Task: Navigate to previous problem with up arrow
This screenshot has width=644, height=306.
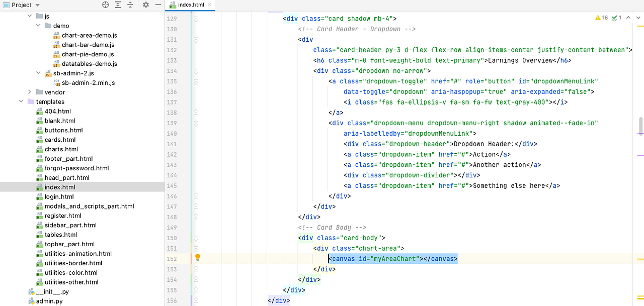Action: [628, 18]
